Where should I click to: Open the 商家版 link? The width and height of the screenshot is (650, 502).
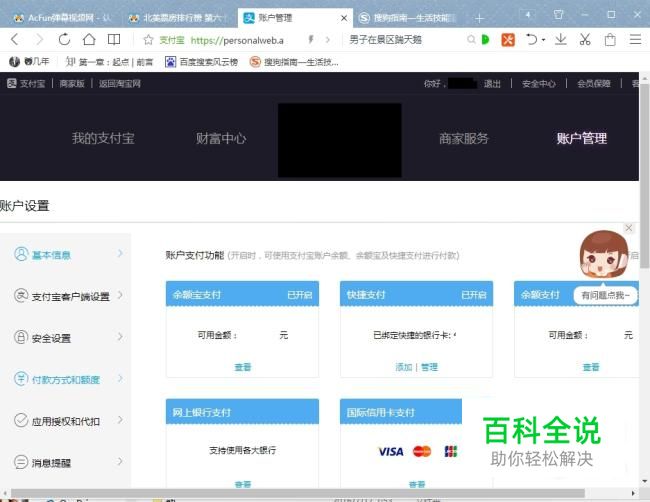click(72, 84)
